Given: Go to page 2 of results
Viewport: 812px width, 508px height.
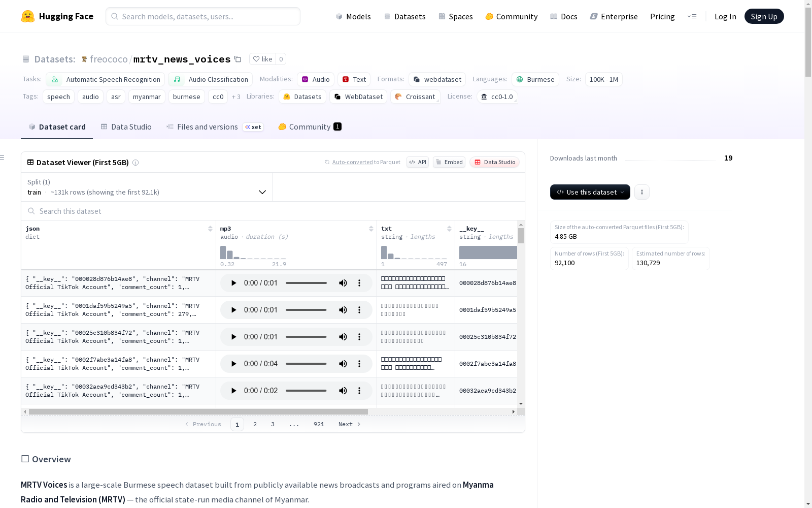Looking at the screenshot, I should click(x=255, y=424).
